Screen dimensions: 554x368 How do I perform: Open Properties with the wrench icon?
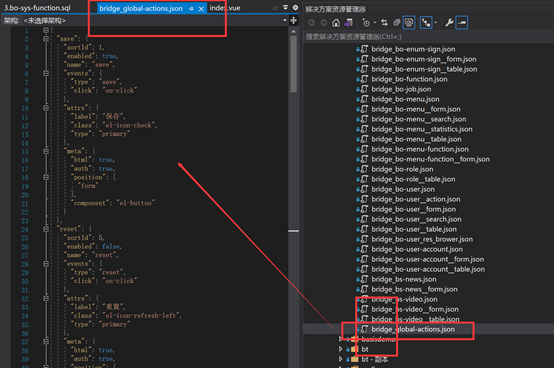449,23
